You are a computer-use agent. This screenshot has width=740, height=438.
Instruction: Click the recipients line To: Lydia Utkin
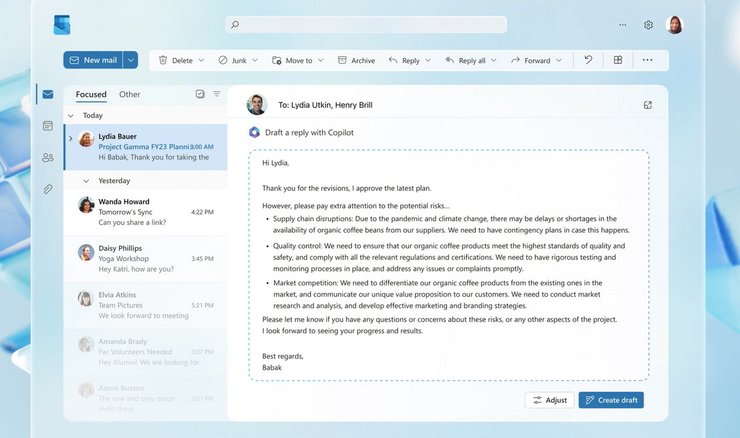tap(325, 105)
